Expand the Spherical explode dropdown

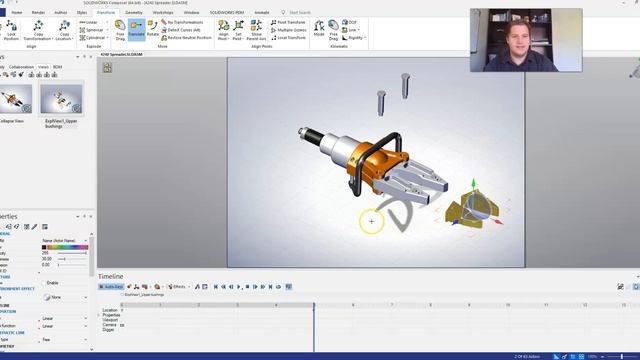(107, 30)
